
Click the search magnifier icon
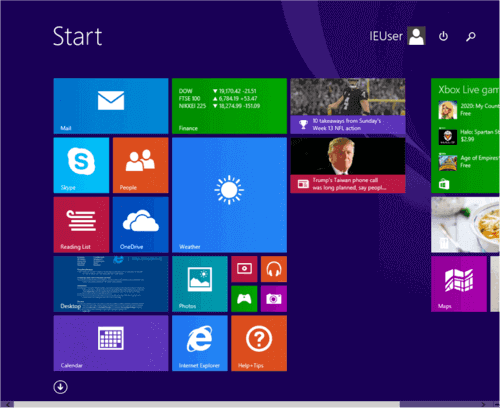(x=471, y=36)
